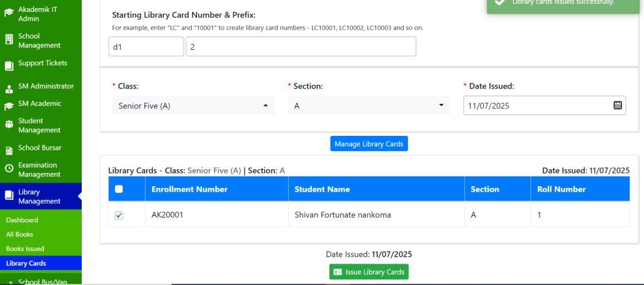Open the Date Issued calendar picker icon
This screenshot has height=285, width=644.
tap(617, 106)
